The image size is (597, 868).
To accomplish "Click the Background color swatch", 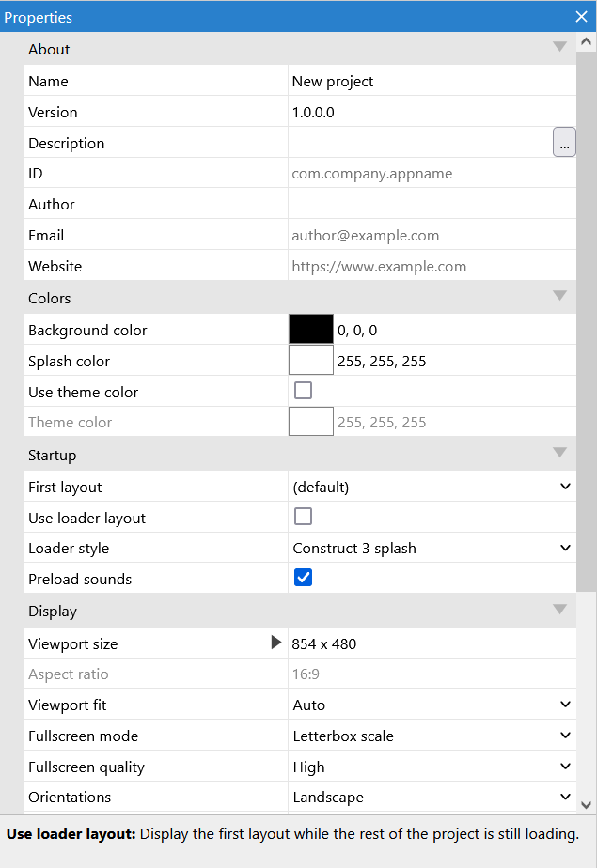I will point(310,329).
